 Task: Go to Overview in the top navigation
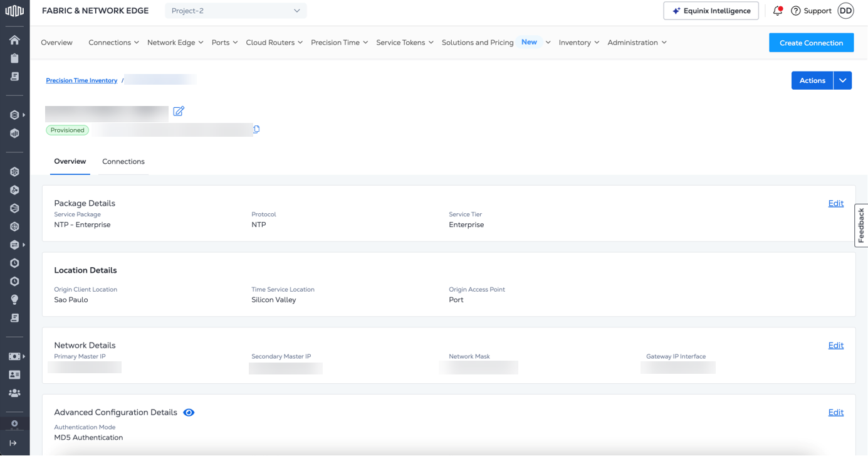tap(56, 43)
